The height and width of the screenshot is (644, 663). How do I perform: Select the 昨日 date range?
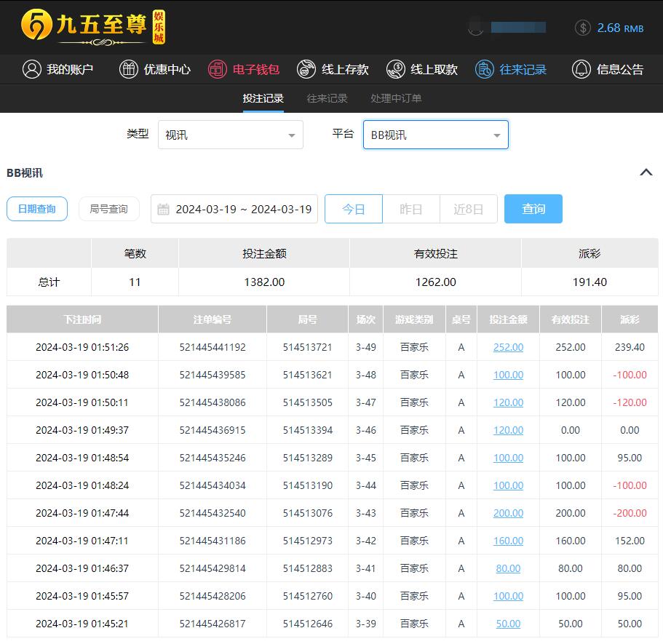click(x=411, y=209)
